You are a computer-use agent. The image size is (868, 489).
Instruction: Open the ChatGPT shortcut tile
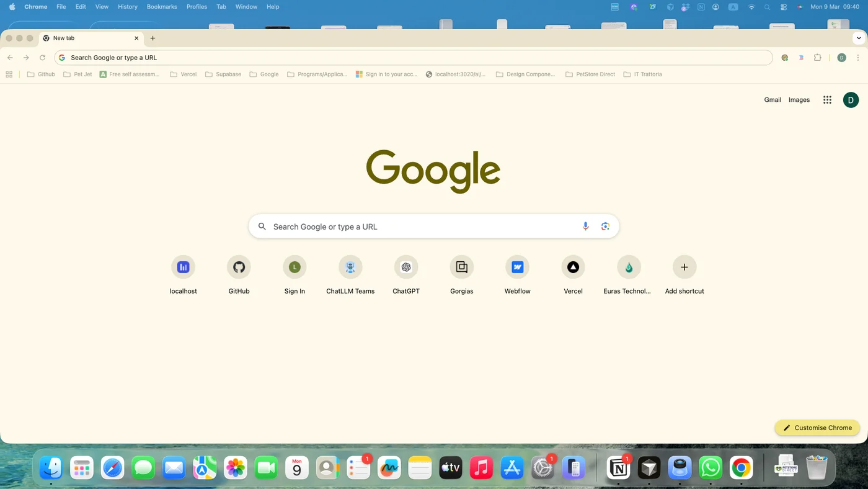click(x=406, y=275)
